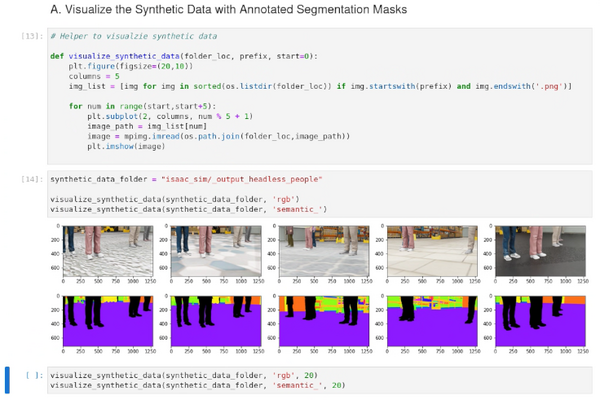The image size is (600, 400).
Task: Select the cell 13 execution prompt
Action: click(x=31, y=34)
